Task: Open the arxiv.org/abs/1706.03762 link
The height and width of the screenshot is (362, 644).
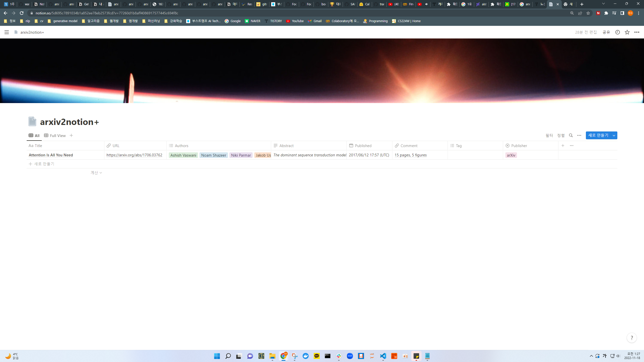Action: coord(134,155)
